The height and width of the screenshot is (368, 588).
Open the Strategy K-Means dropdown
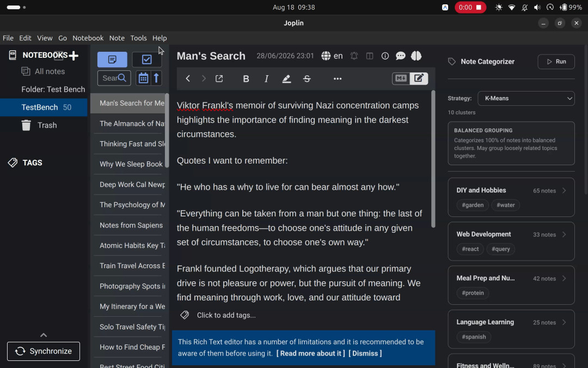pos(526,98)
